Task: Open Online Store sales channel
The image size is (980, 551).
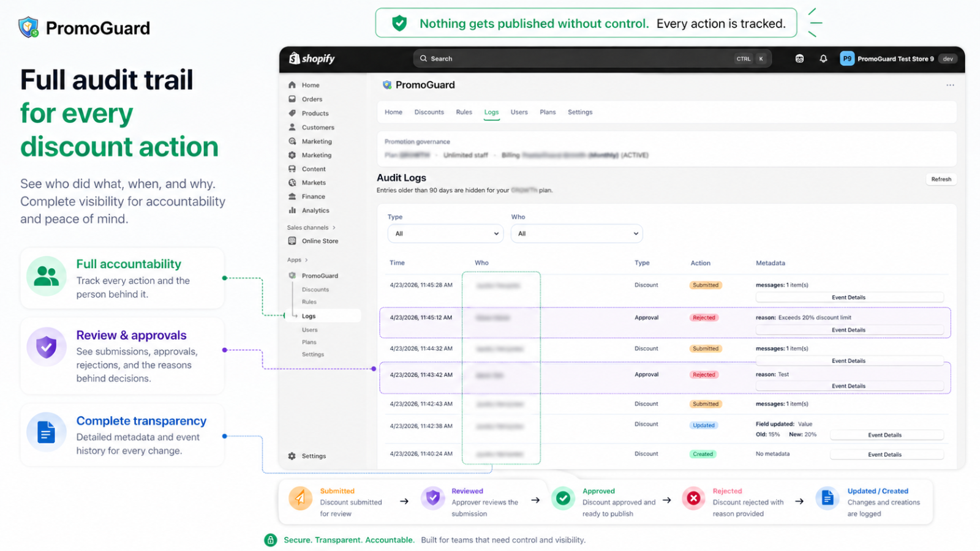Action: (320, 241)
